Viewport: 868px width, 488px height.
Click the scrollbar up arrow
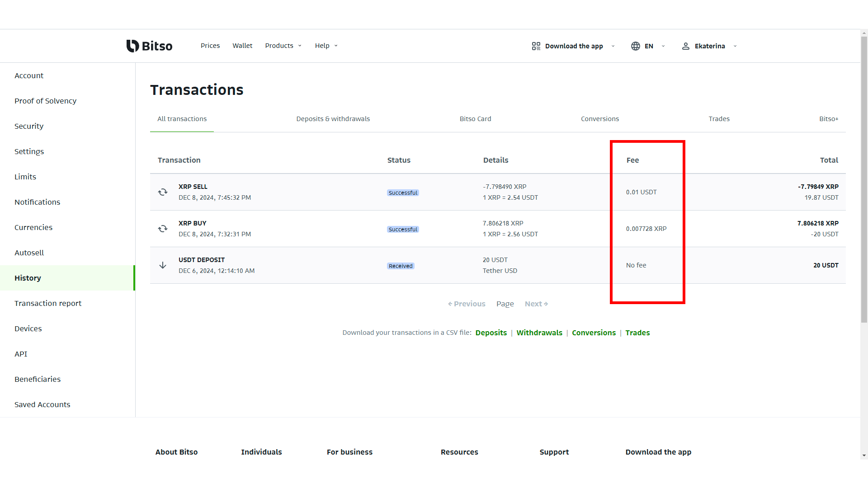[x=864, y=33]
